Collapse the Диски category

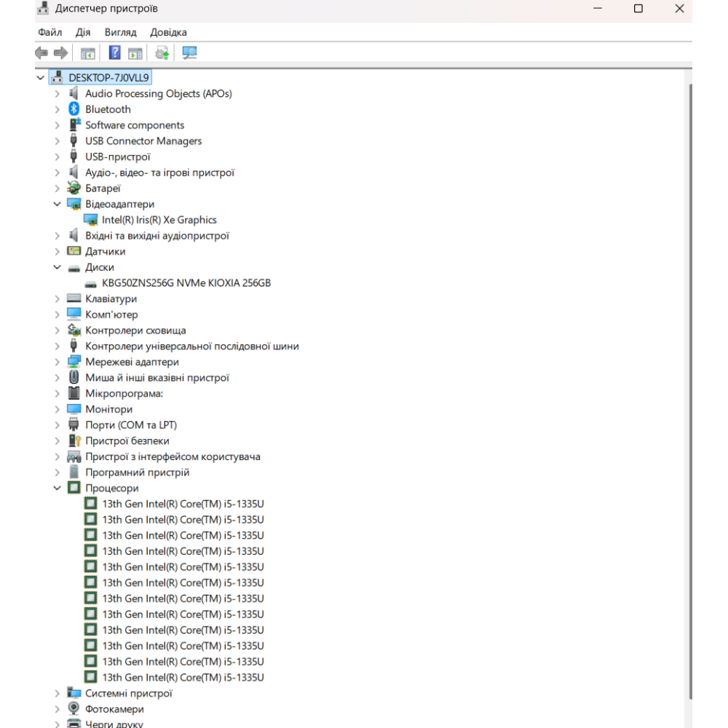point(58,267)
